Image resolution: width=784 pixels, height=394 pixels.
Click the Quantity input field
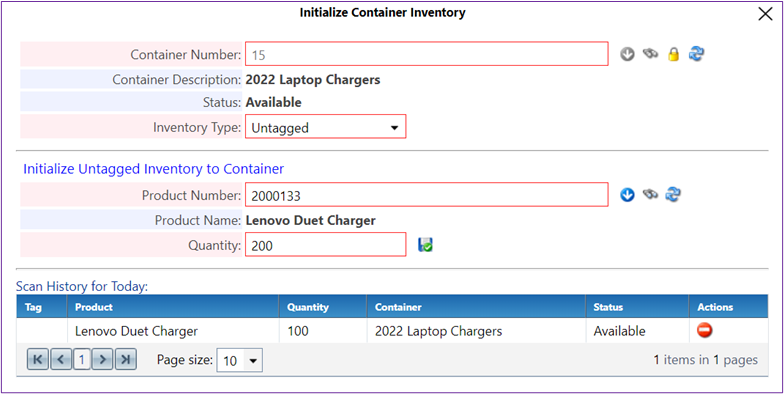coord(326,245)
